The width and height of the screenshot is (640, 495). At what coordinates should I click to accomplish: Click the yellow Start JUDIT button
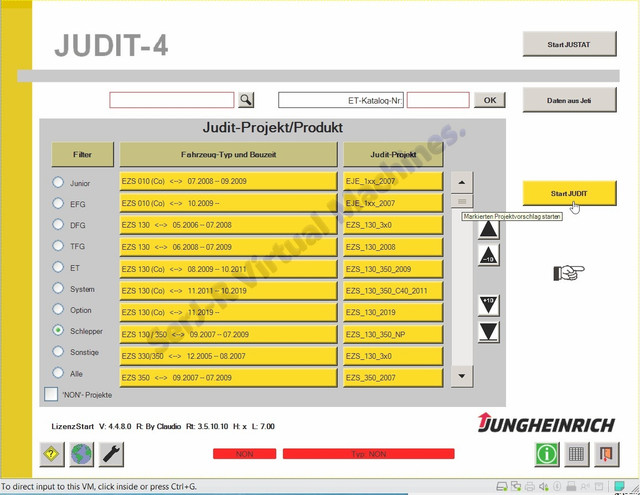(x=569, y=193)
